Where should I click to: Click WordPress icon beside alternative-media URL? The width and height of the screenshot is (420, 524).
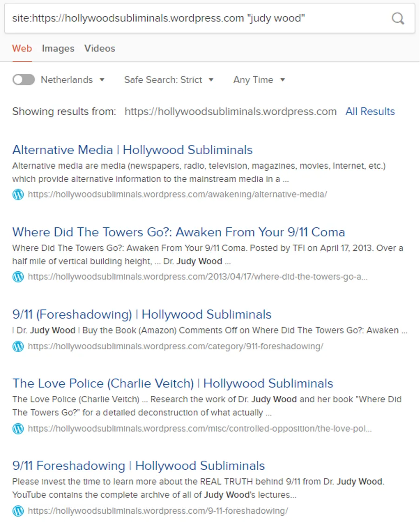point(18,194)
